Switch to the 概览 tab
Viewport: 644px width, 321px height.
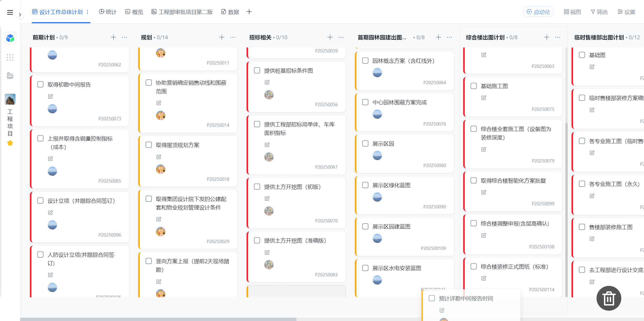134,12
